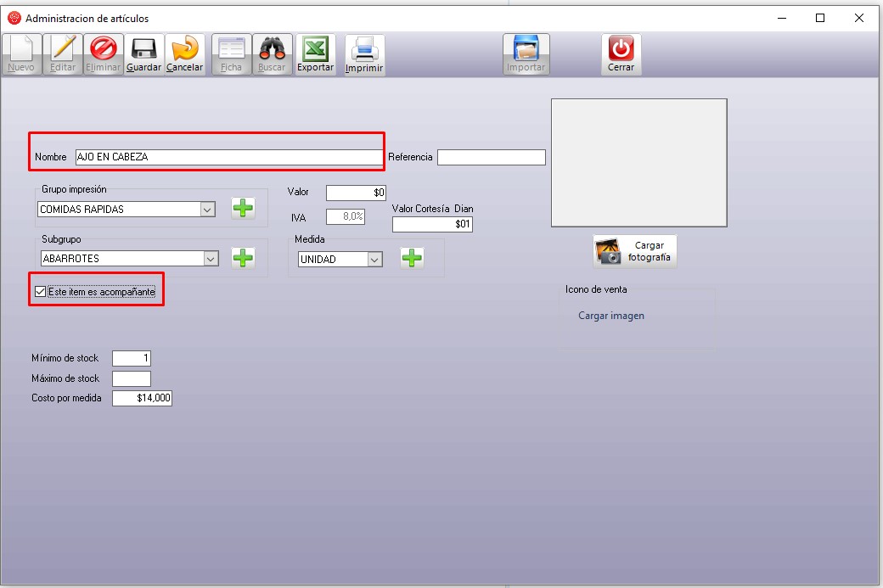Uncheck 'Este item es acompañante' checkbox
This screenshot has height=588, width=883.
tap(40, 292)
